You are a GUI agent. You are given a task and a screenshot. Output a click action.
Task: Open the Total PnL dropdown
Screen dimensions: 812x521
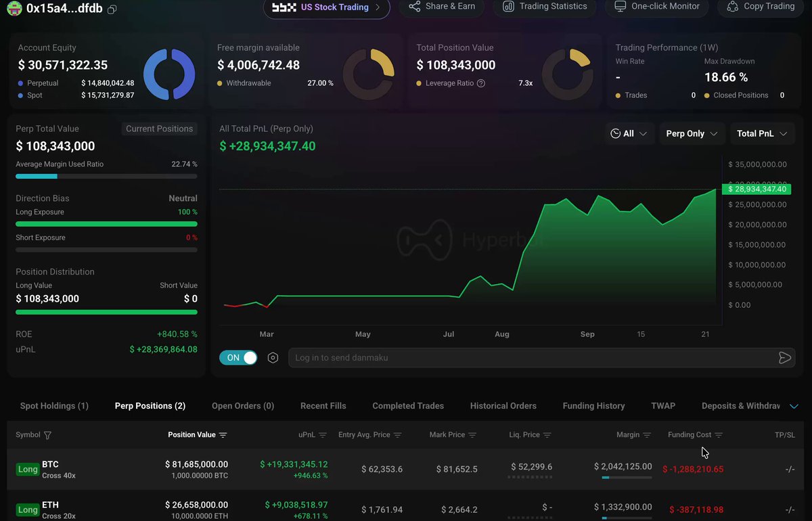(762, 134)
